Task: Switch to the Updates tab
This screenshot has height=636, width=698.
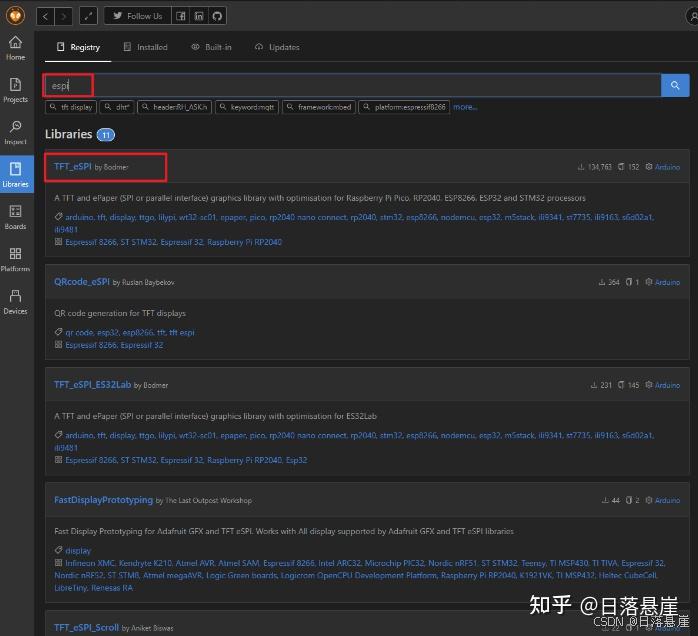Action: click(x=277, y=47)
